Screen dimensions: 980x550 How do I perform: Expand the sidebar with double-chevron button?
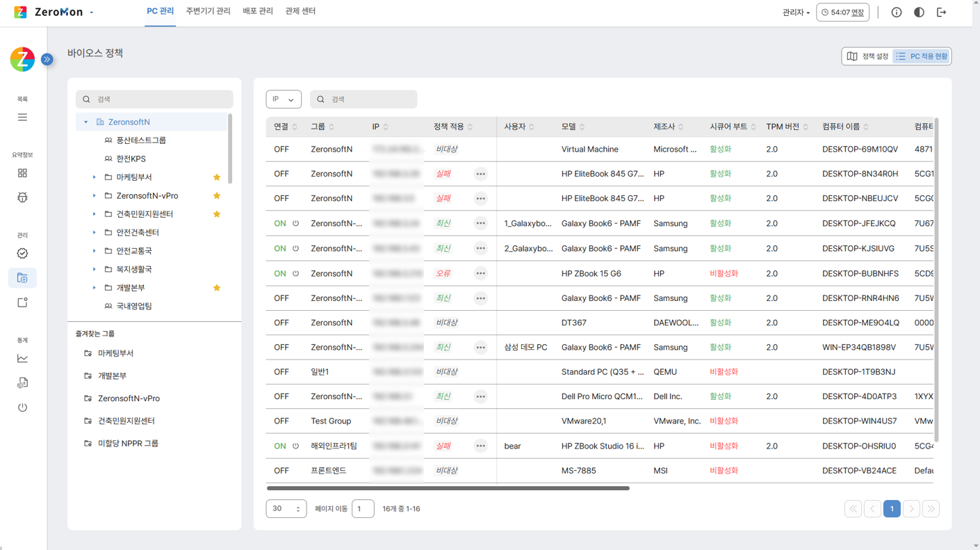coord(47,60)
